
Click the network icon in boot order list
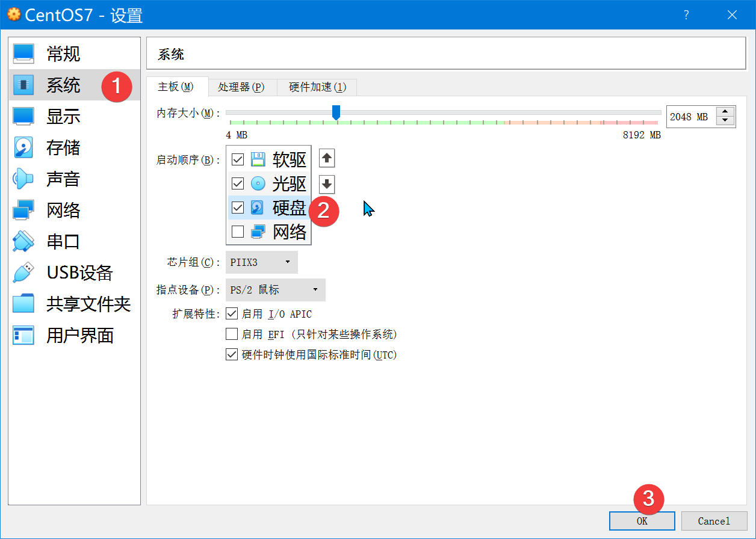258,232
